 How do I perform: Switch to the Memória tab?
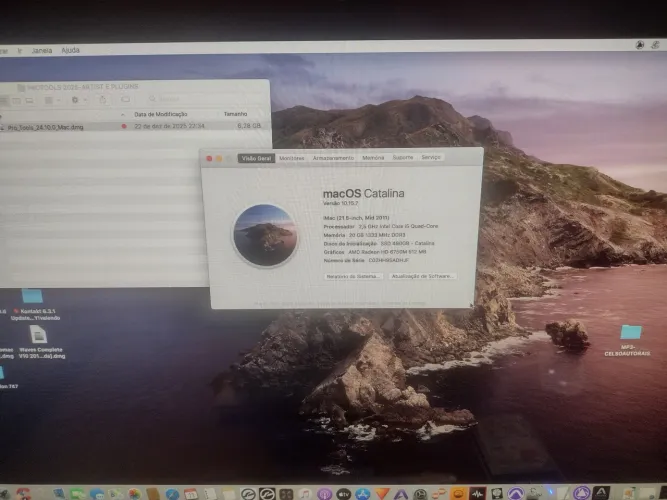(373, 157)
